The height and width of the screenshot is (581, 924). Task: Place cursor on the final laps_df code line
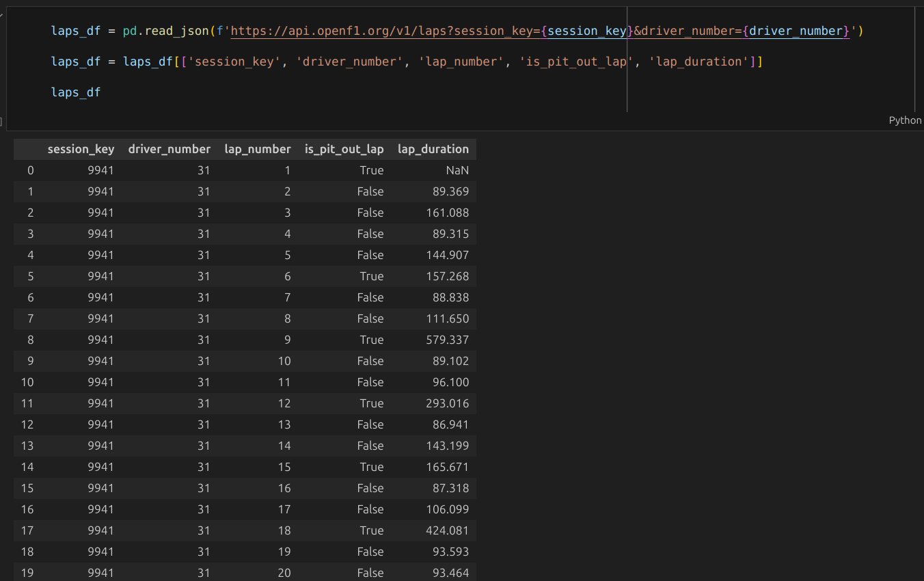coord(76,92)
